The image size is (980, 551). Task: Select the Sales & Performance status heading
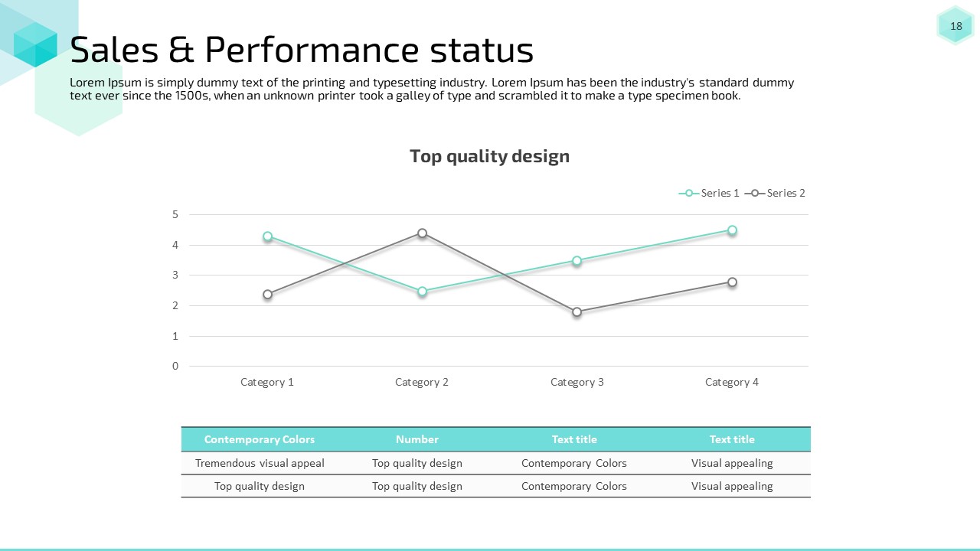(x=302, y=50)
